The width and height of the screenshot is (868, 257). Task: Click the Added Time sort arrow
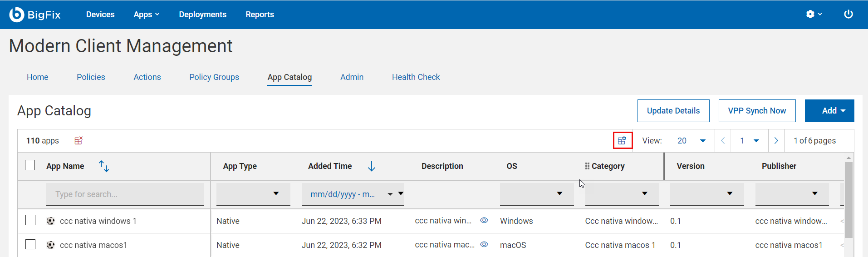(371, 166)
